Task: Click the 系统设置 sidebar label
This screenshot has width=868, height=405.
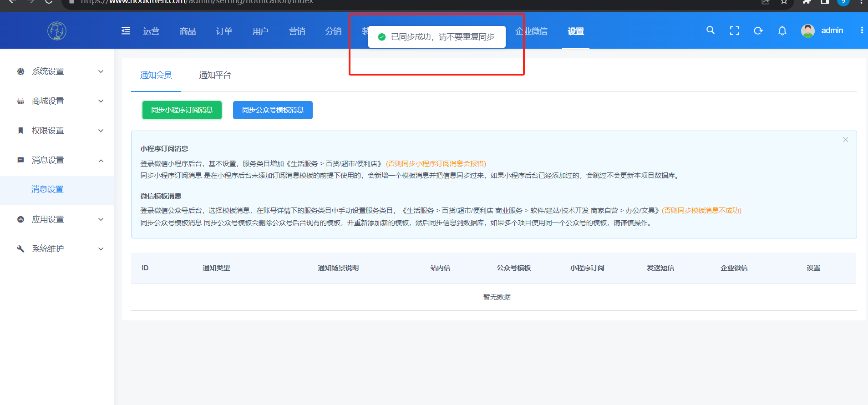Action: click(48, 71)
